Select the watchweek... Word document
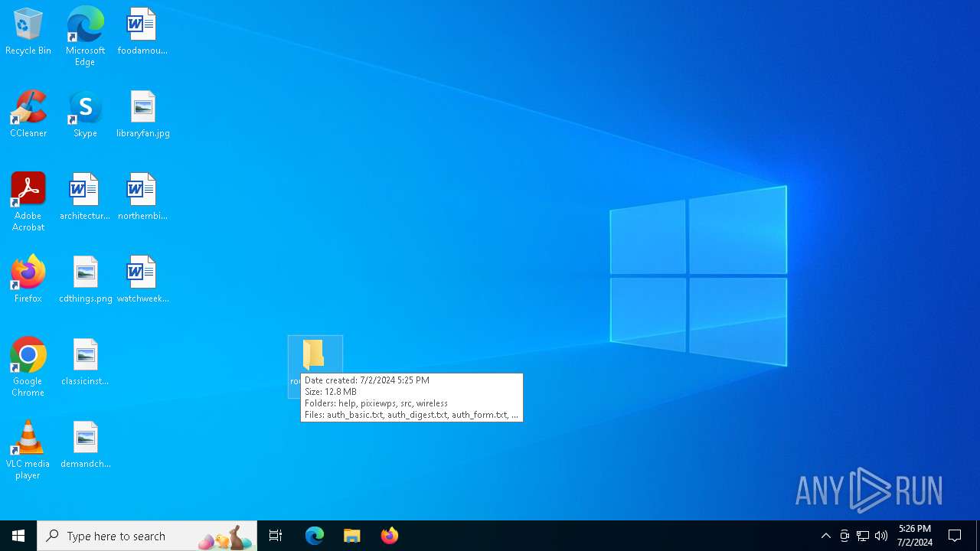 tap(142, 279)
